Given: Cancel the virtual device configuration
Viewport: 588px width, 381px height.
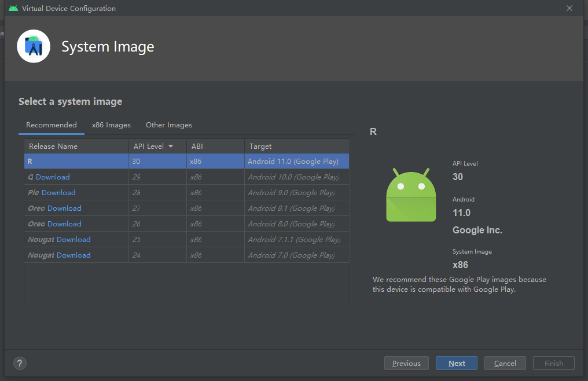Looking at the screenshot, I should point(505,363).
